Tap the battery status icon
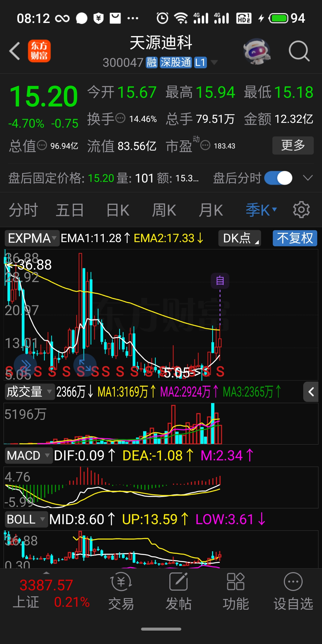322x644 pixels. 278,18
